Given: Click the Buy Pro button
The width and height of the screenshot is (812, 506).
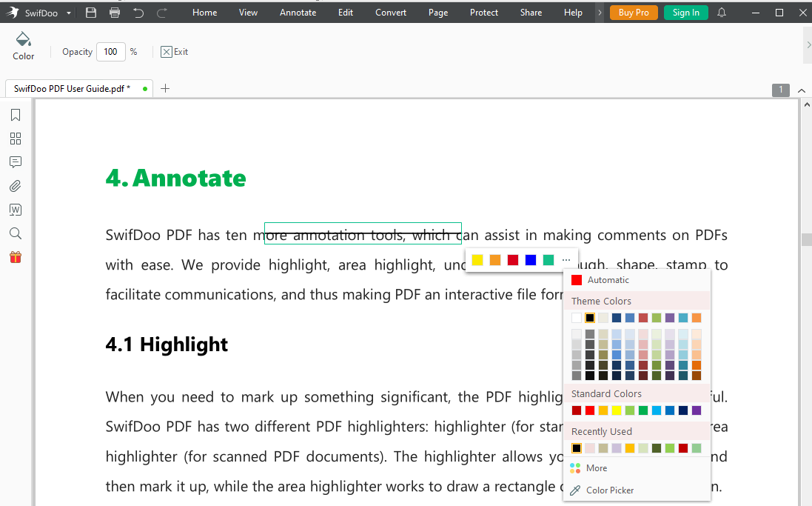Looking at the screenshot, I should 634,13.
